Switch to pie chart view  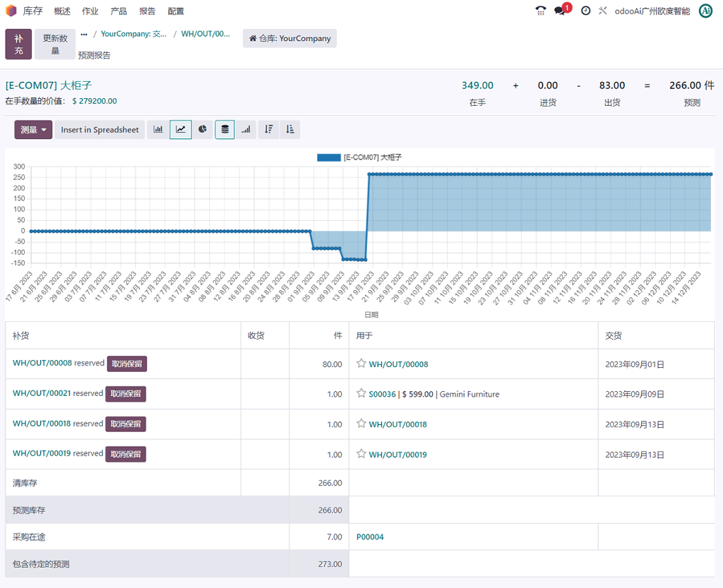pyautogui.click(x=203, y=129)
